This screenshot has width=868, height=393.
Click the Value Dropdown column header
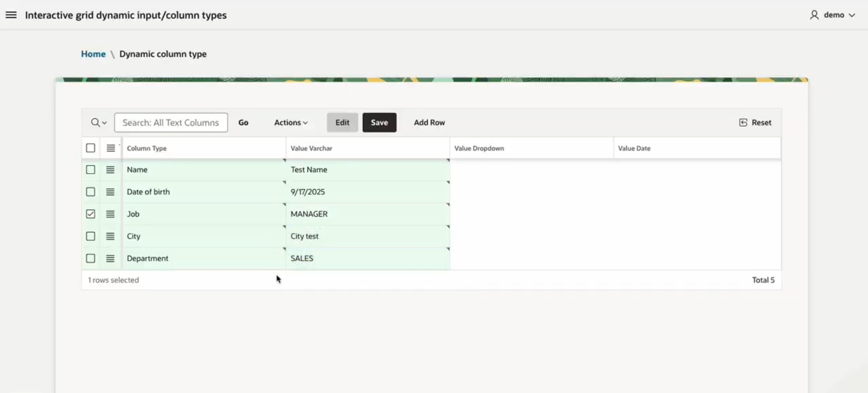tap(479, 148)
